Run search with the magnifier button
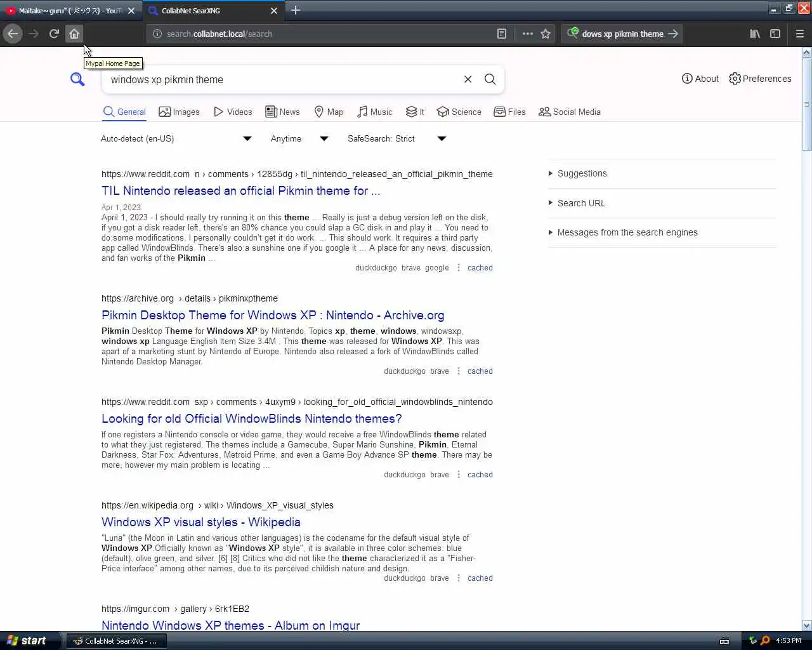 pyautogui.click(x=490, y=79)
